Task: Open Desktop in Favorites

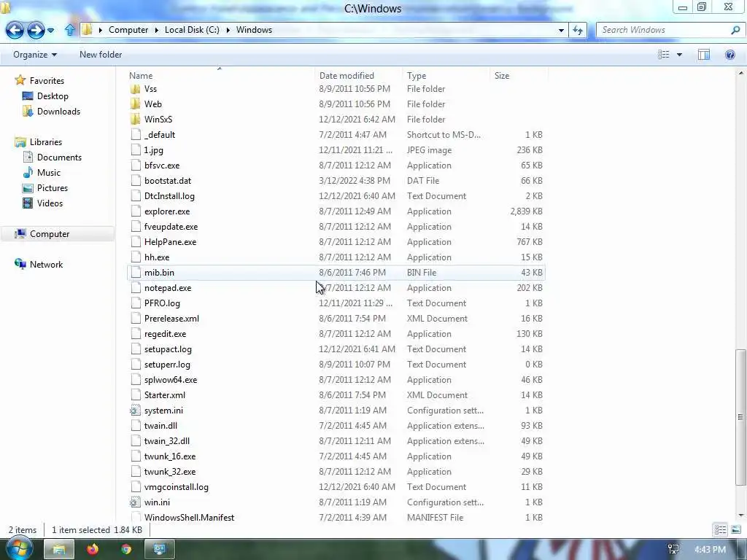Action: [53, 96]
